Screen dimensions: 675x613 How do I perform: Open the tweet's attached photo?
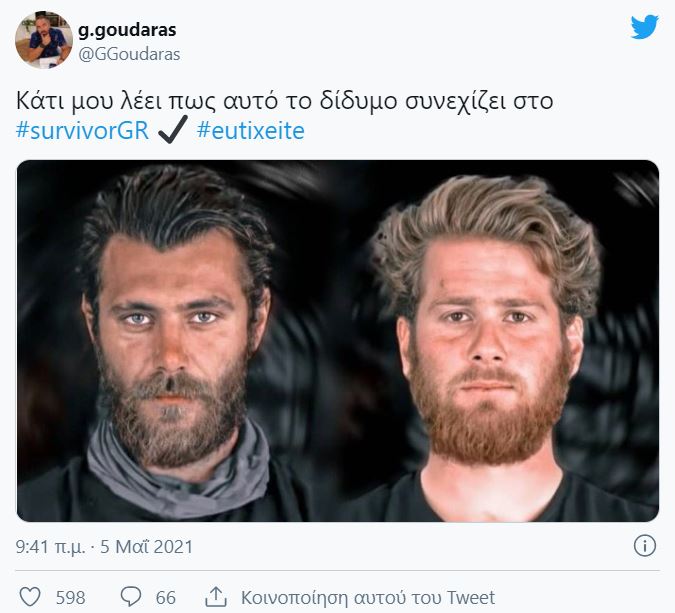click(x=338, y=341)
